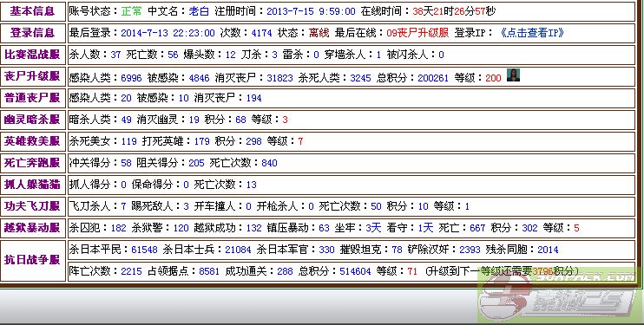Click the 爆头数 value 12

[230, 55]
